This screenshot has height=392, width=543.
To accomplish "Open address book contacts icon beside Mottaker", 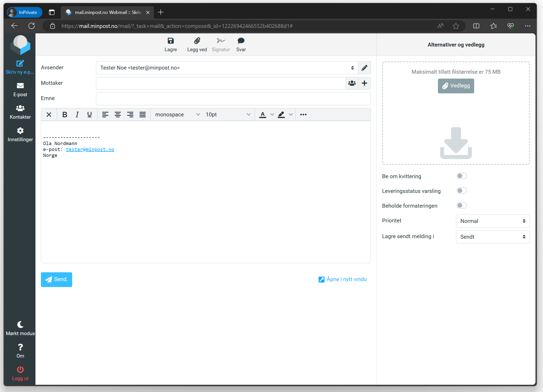I will coord(352,83).
